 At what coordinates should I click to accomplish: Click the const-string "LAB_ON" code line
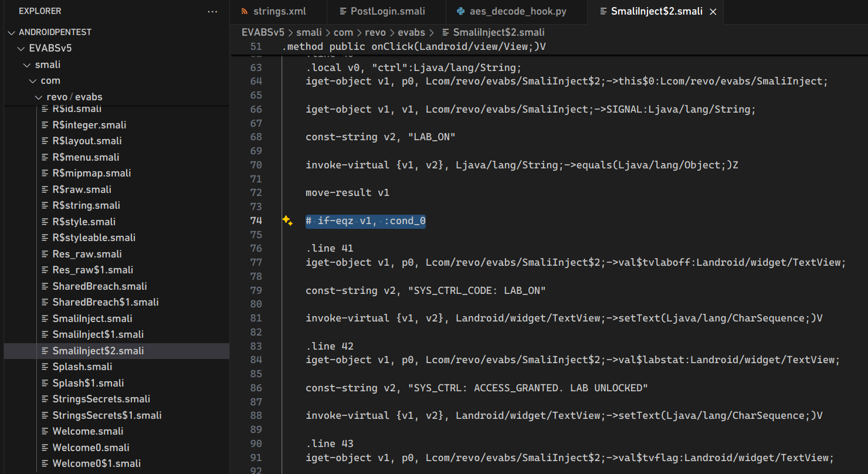(x=381, y=137)
